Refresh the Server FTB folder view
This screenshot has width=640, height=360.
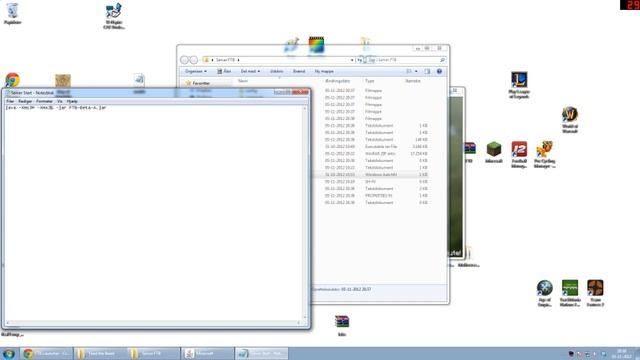click(x=360, y=60)
